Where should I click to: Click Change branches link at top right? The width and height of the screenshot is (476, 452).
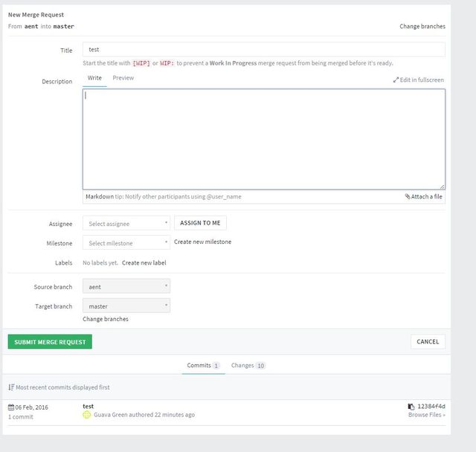tap(422, 27)
